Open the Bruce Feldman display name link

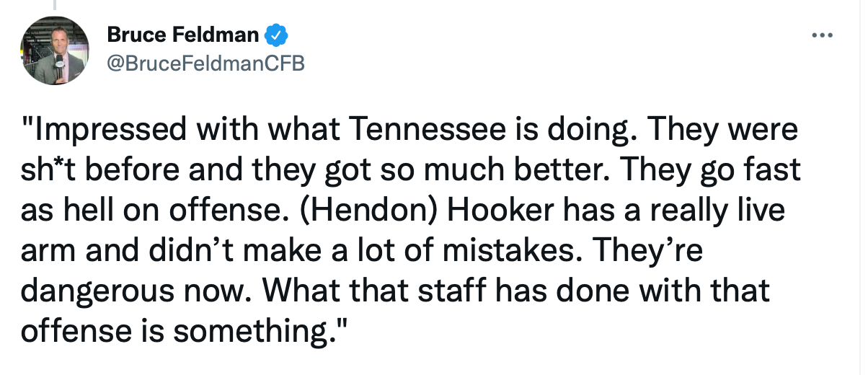(x=182, y=34)
